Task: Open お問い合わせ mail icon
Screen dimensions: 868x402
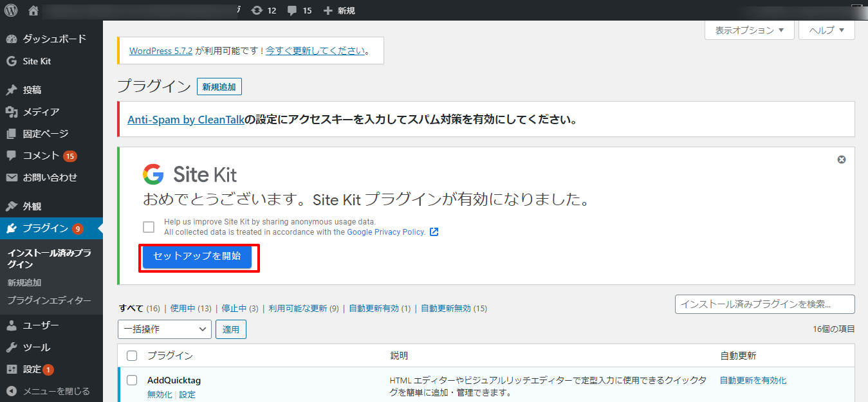Action: click(x=12, y=178)
